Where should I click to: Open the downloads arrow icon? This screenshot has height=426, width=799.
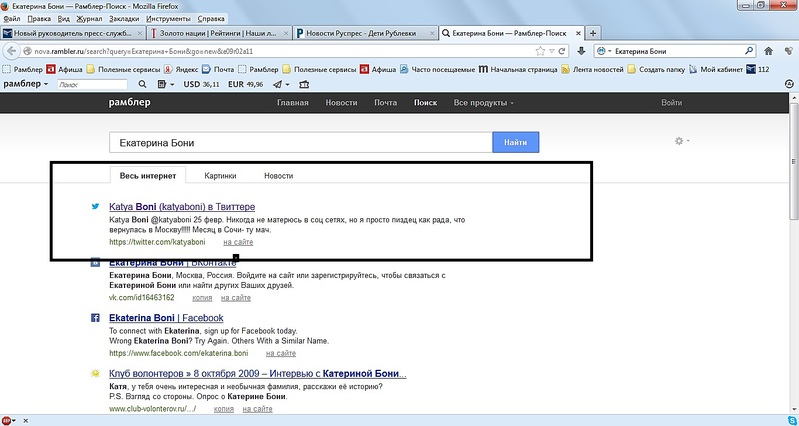pyautogui.click(x=581, y=51)
